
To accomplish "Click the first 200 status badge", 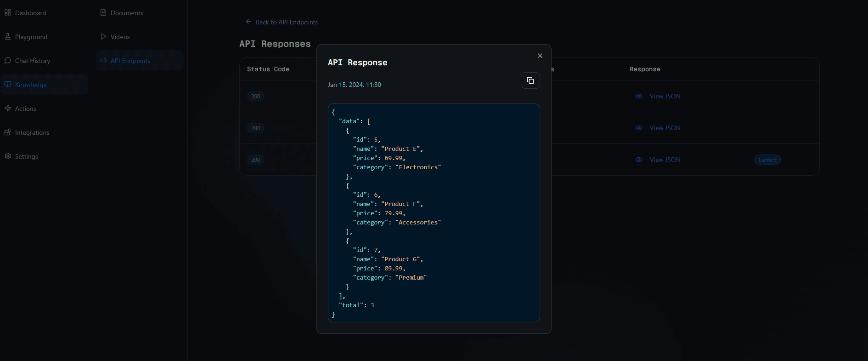I will pos(255,97).
